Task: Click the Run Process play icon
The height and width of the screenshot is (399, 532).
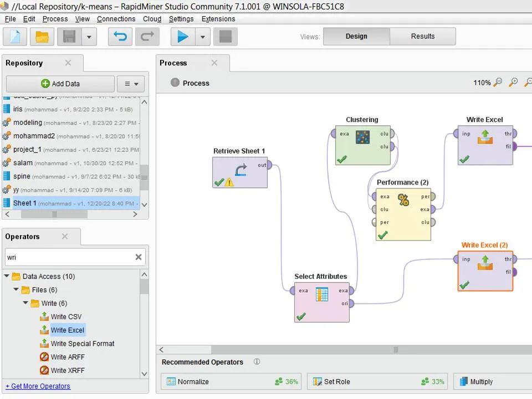Action: tap(182, 37)
